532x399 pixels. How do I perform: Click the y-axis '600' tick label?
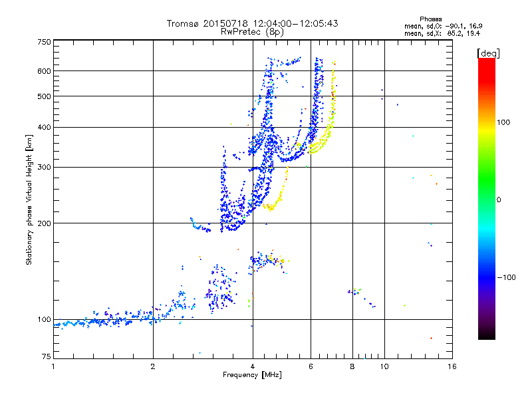click(44, 71)
